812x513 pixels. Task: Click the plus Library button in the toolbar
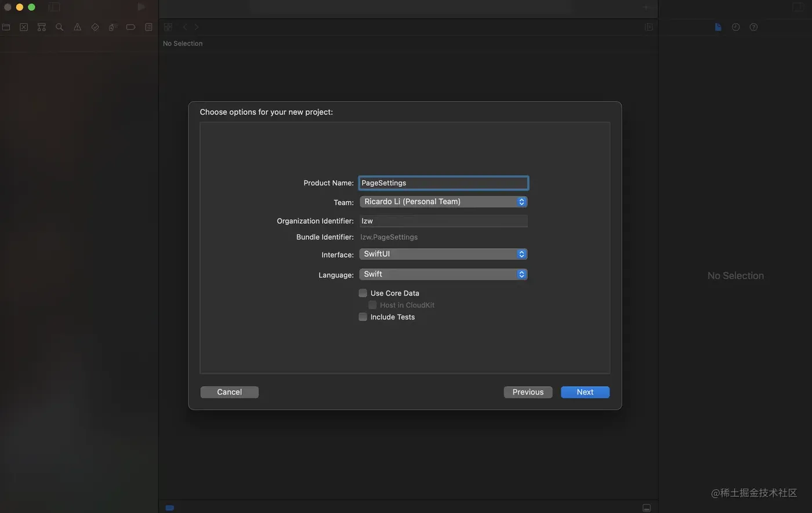pos(646,7)
